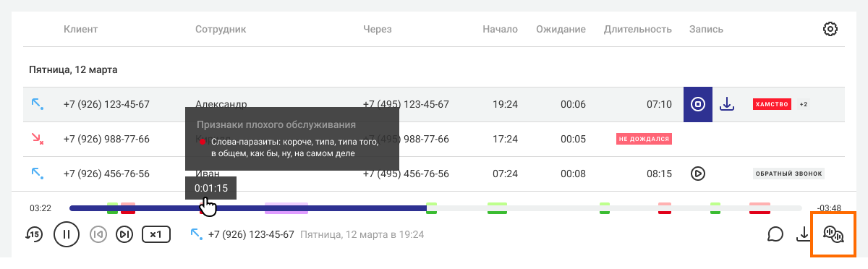Rewind playback by 15 seconds
Viewport: 868px width, 269px height.
point(34,234)
